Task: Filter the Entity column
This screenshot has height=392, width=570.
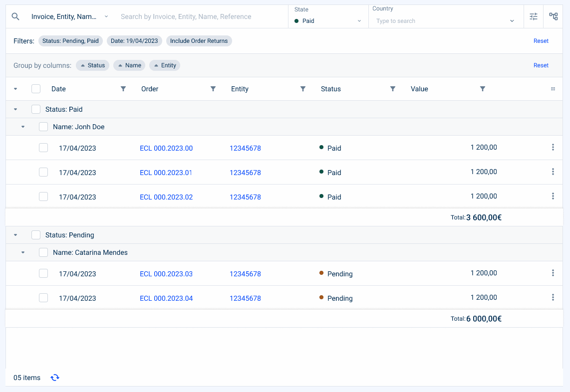Action: [303, 89]
